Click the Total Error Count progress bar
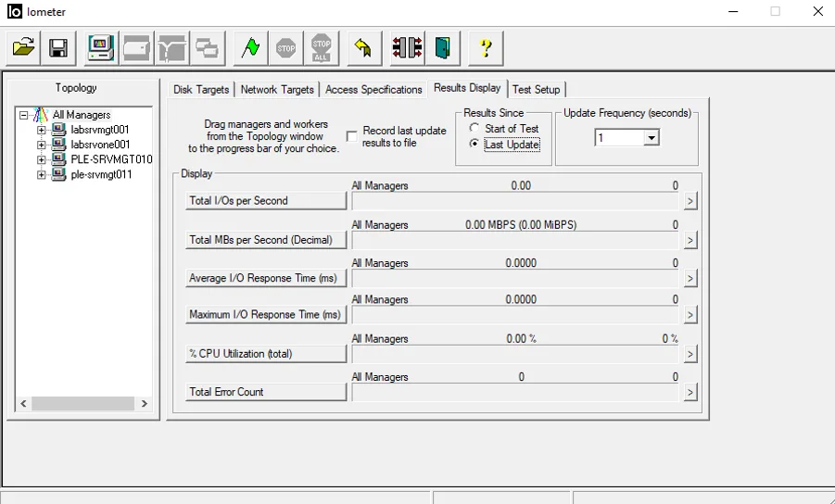 [515, 392]
